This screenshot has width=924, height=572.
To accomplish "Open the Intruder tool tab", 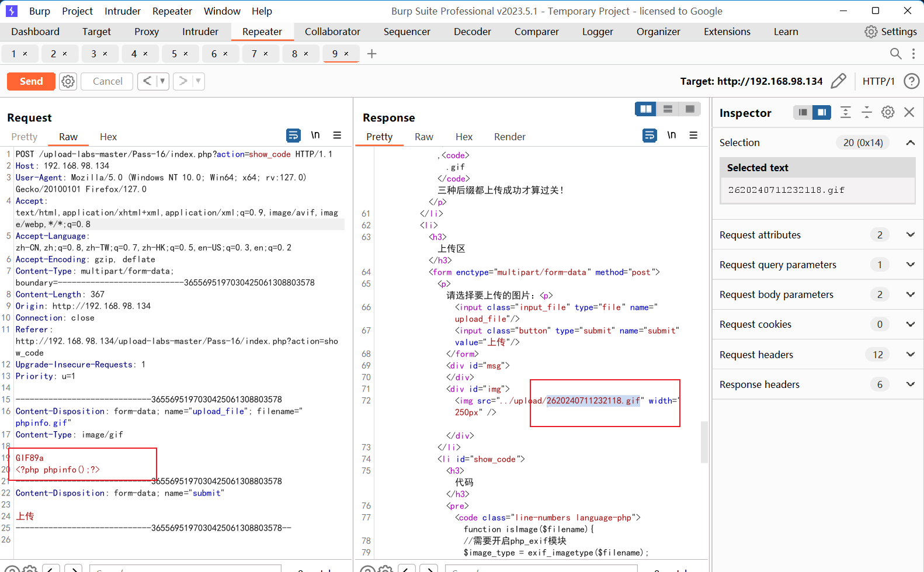I will pyautogui.click(x=200, y=32).
